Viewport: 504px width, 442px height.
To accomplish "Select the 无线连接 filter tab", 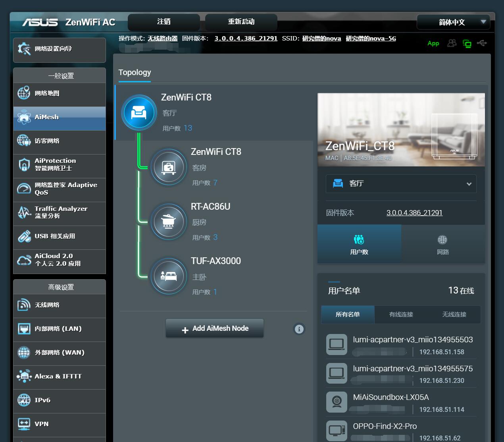I will pyautogui.click(x=454, y=315).
